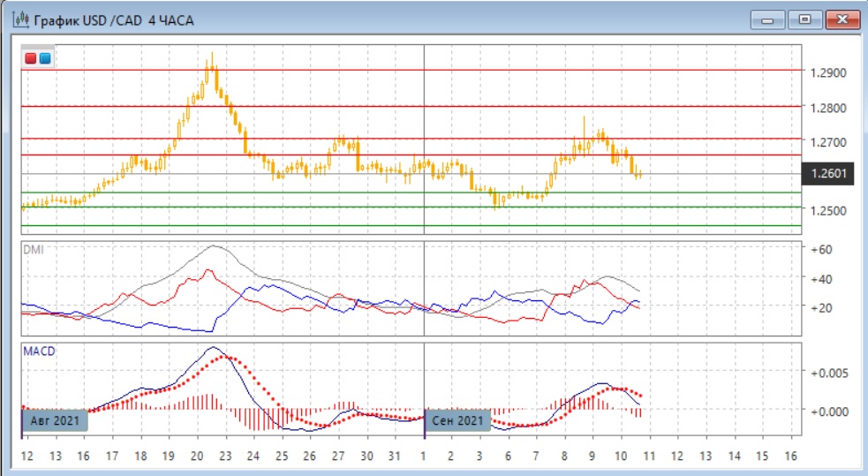Click the 1.2500 price axis label

pos(828,211)
